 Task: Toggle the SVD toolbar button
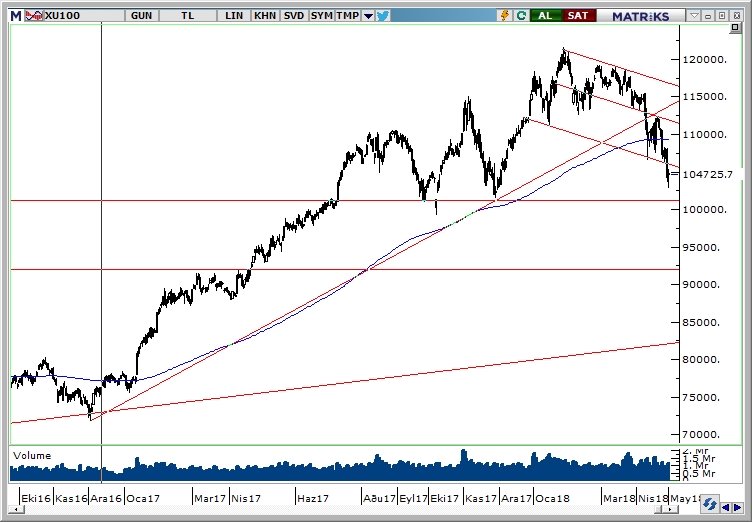click(x=294, y=16)
